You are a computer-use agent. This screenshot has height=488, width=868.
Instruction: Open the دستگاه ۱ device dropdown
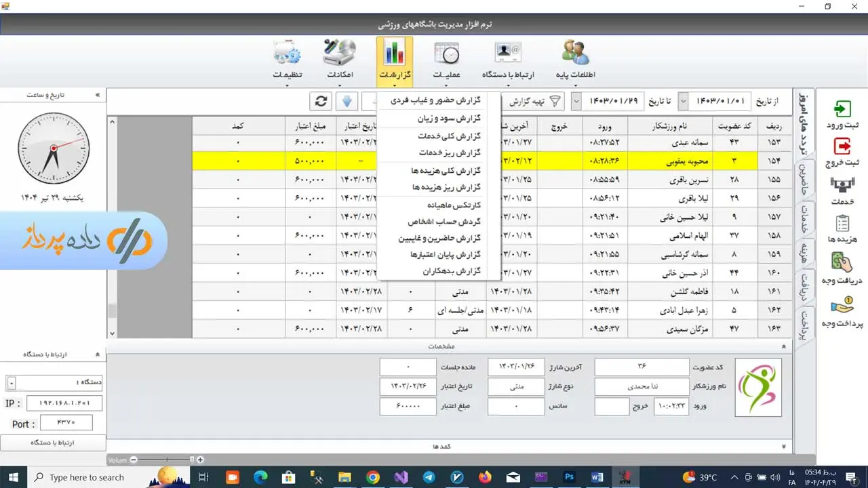coord(12,384)
